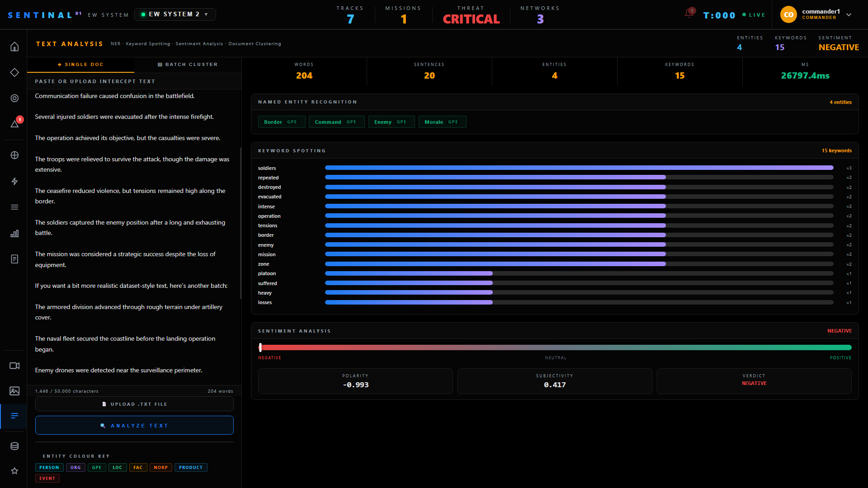Expand the commander1 user menu chevron
868x488 pixels.
tap(849, 14)
